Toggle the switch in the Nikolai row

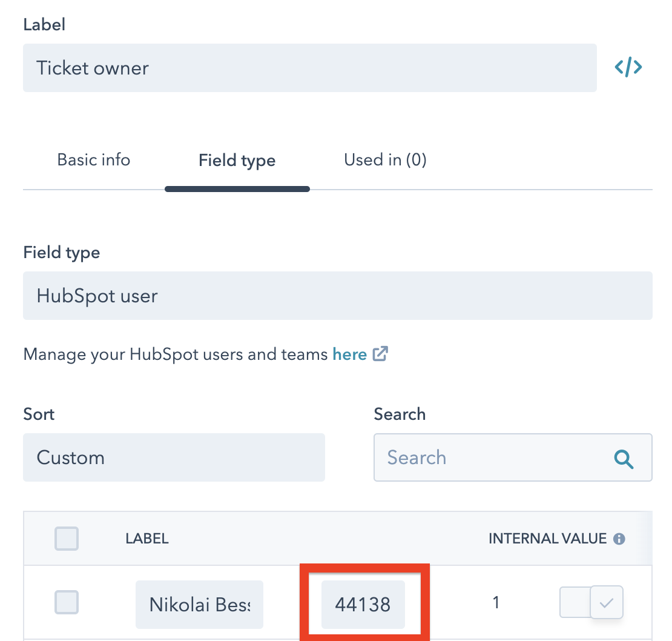(591, 603)
